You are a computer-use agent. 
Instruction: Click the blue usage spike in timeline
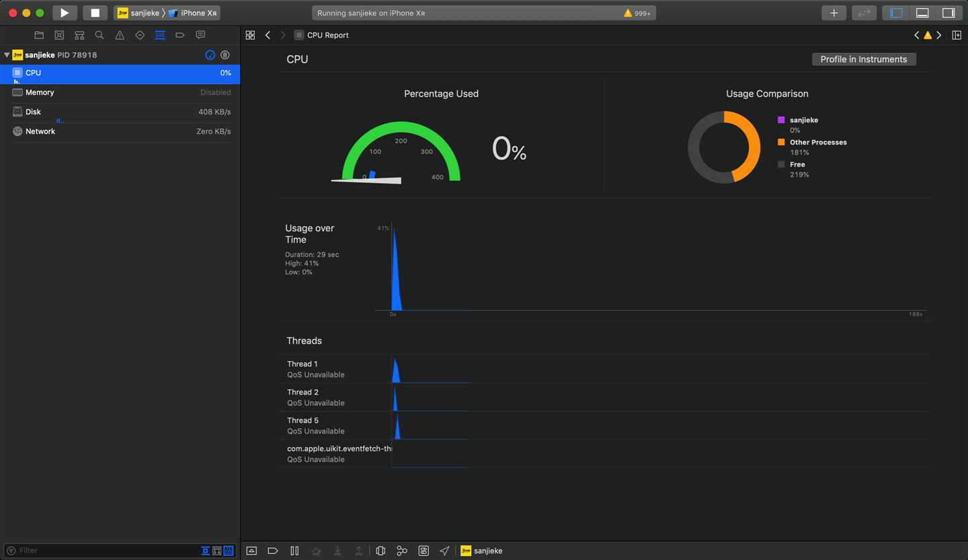tap(396, 269)
